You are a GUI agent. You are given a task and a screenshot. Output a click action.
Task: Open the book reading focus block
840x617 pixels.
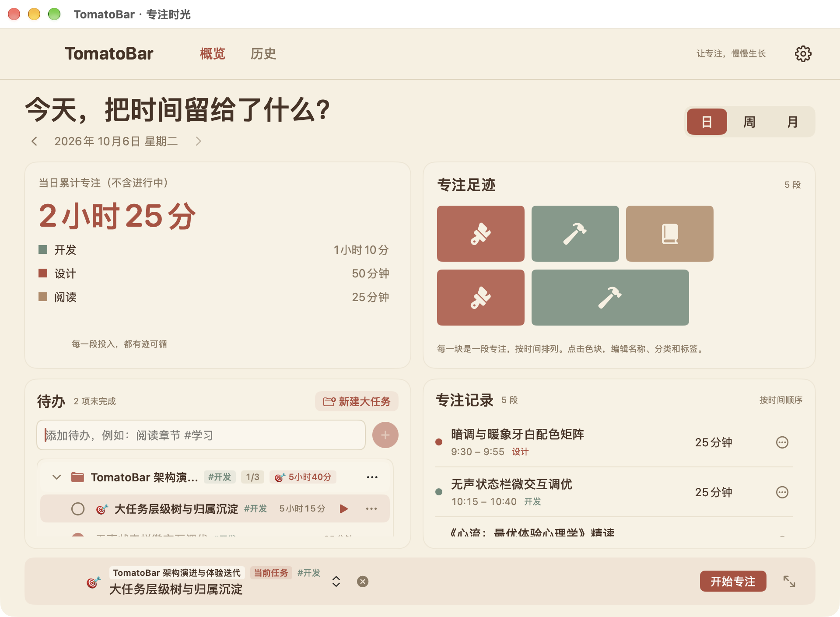pos(669,234)
